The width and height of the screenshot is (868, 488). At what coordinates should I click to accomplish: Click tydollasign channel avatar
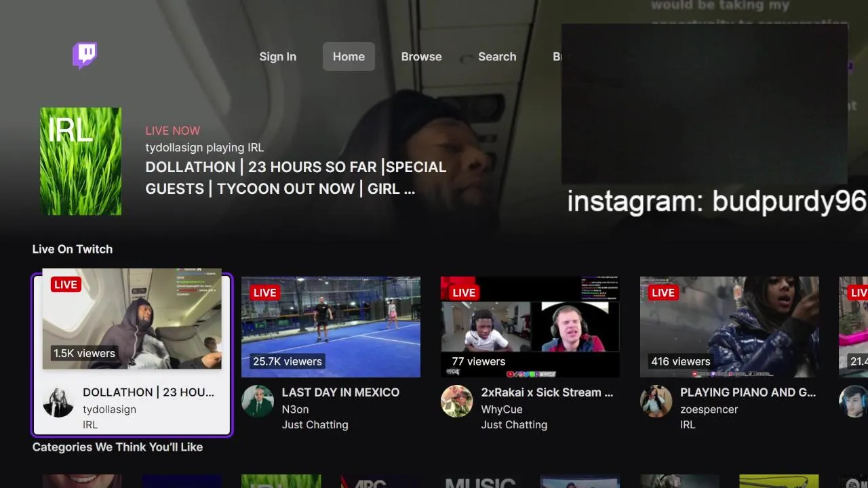(x=58, y=401)
